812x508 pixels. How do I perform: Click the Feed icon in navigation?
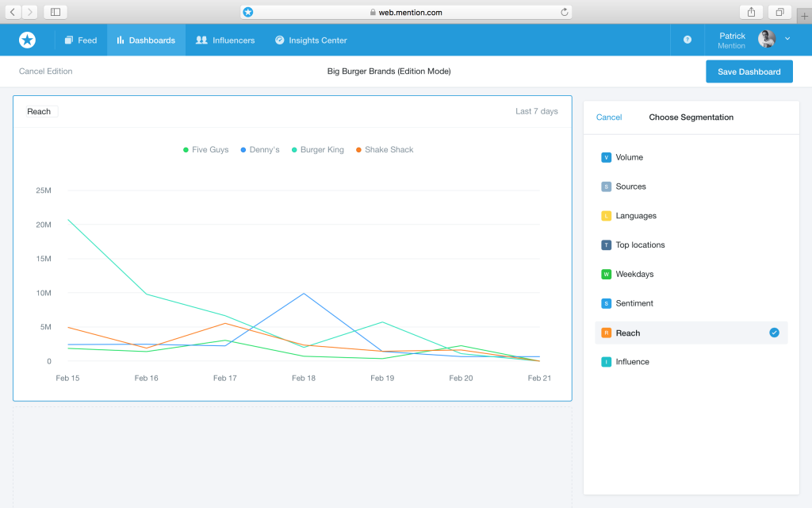[x=68, y=40]
